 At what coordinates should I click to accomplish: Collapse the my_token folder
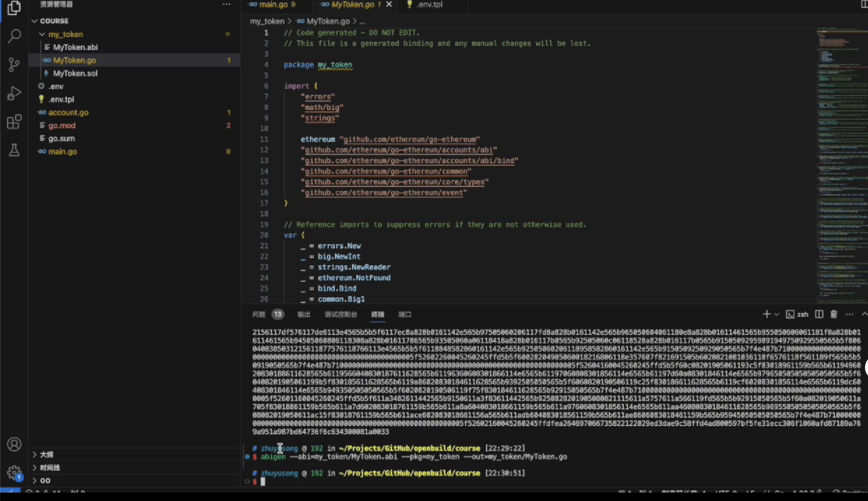[x=42, y=34]
